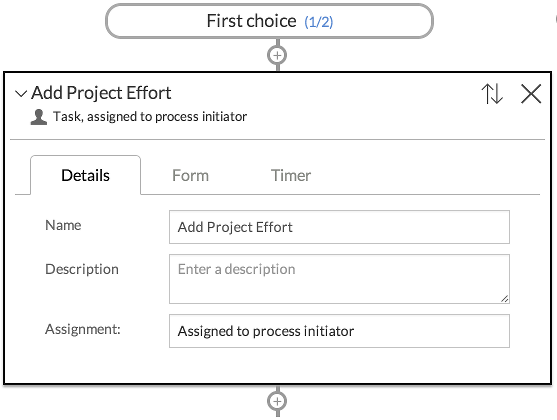557x420 pixels.
Task: Click the 'Task, assigned to process initiator' subtitle
Action: pos(150,117)
